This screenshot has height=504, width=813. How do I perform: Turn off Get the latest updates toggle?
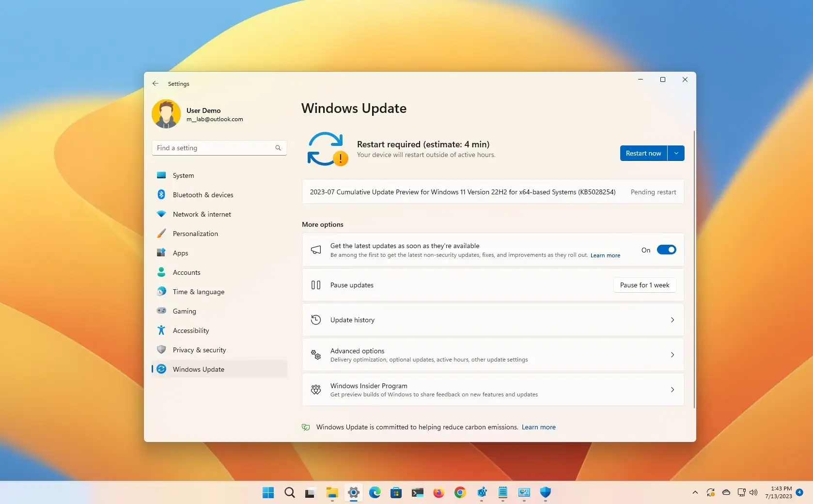tap(666, 250)
